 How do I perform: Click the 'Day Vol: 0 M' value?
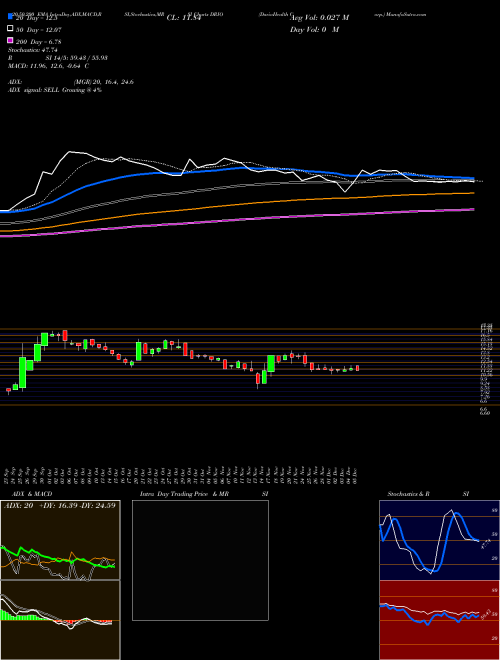(314, 30)
